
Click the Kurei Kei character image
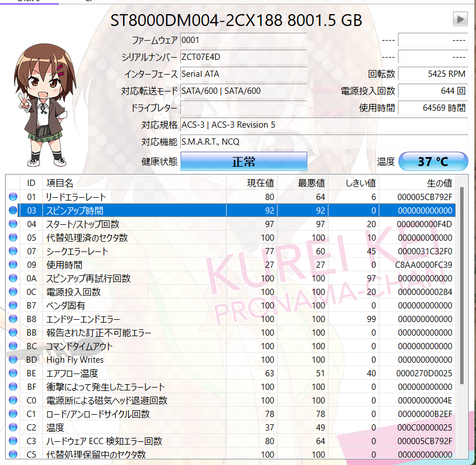tap(45, 105)
